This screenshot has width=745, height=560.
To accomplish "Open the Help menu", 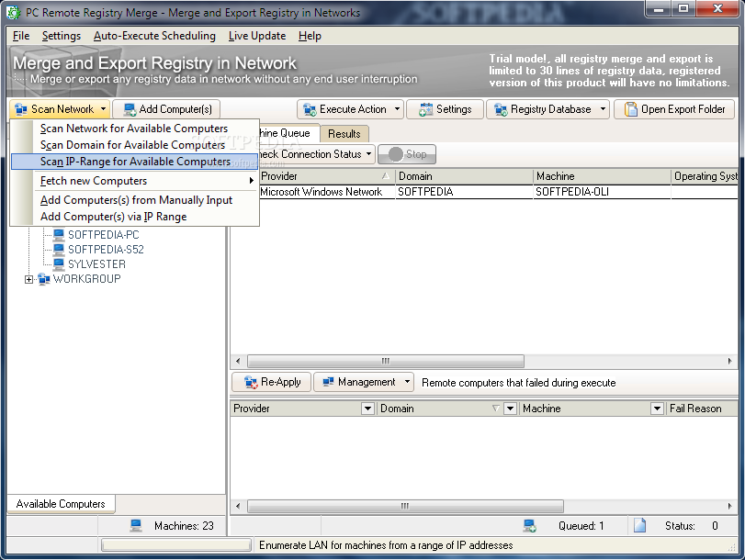I will click(x=310, y=36).
